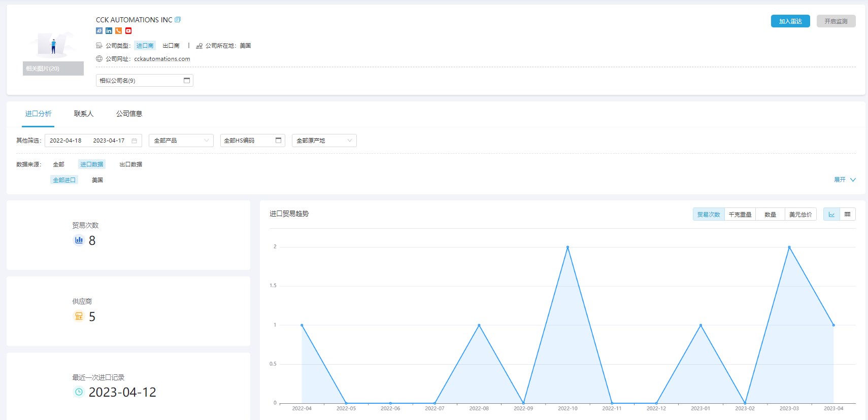This screenshot has height=420, width=868.
Task: Select 进口数据 data source
Action: 92,164
